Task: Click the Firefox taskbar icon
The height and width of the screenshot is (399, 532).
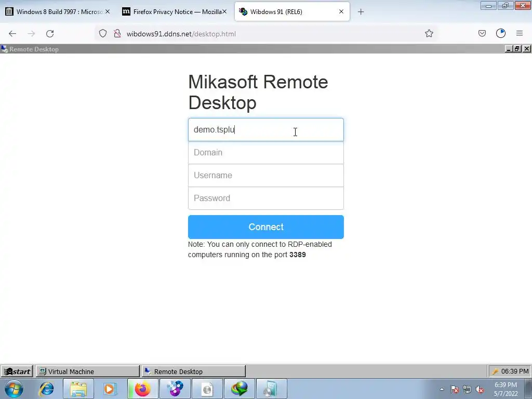Action: 142,389
